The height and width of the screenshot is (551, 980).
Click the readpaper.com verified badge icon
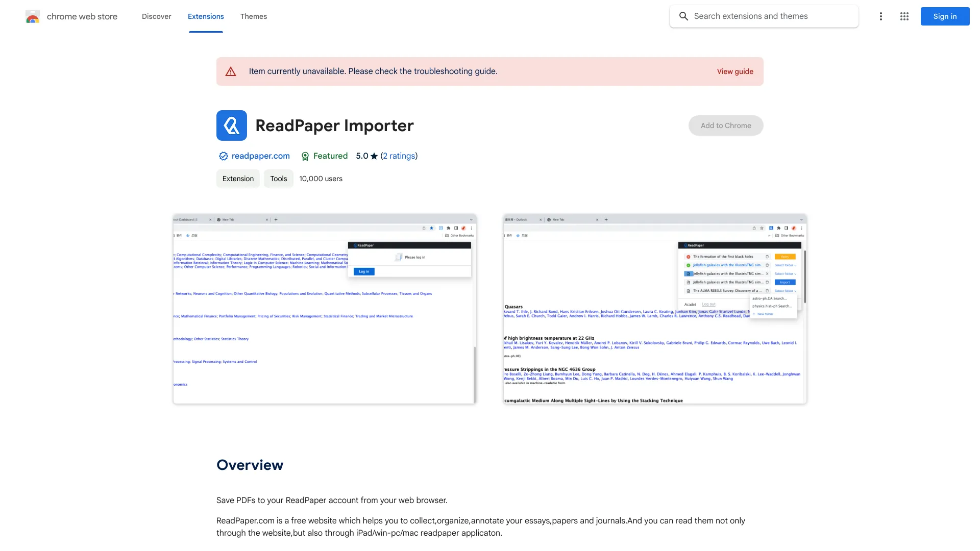(223, 156)
